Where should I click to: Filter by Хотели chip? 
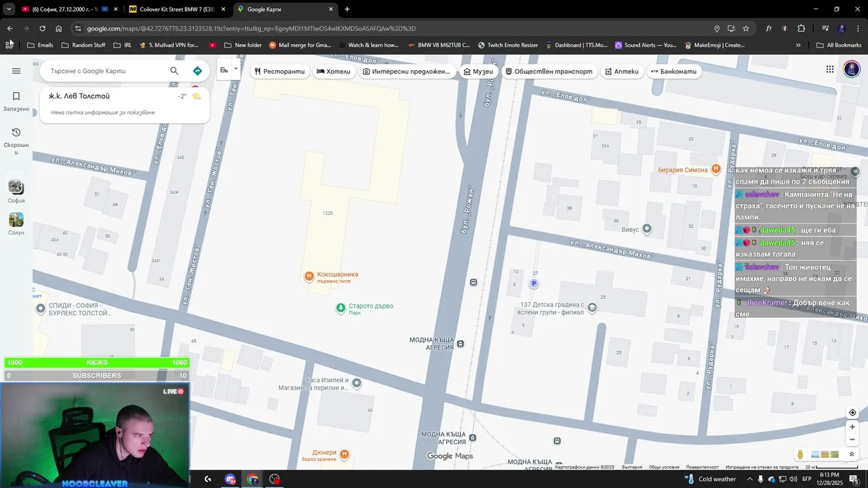coord(334,71)
